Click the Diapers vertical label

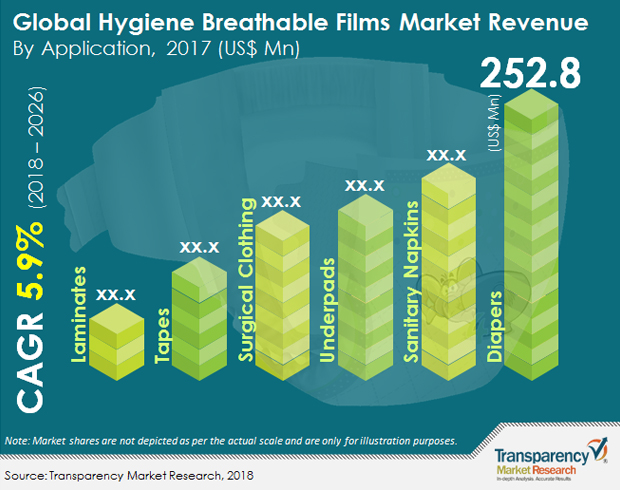pos(494,327)
